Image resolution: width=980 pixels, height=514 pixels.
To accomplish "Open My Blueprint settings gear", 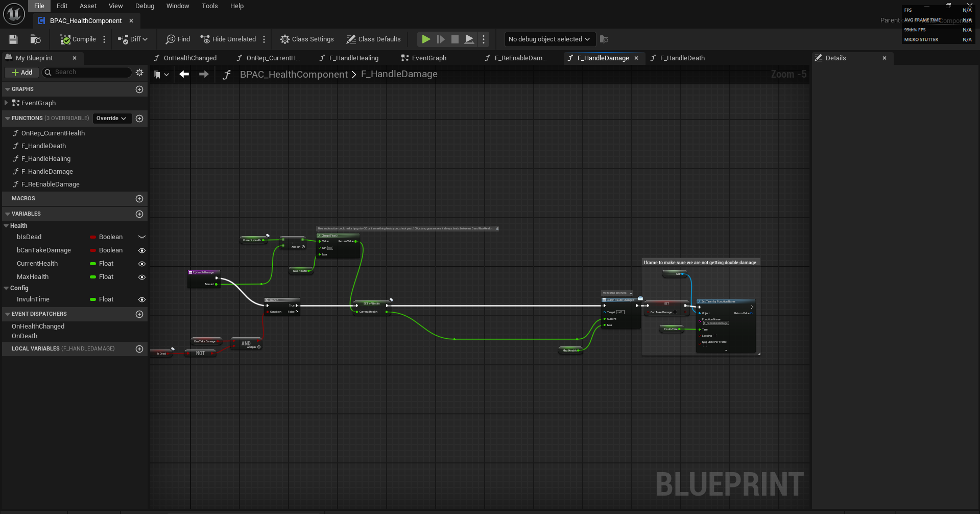I will click(139, 73).
